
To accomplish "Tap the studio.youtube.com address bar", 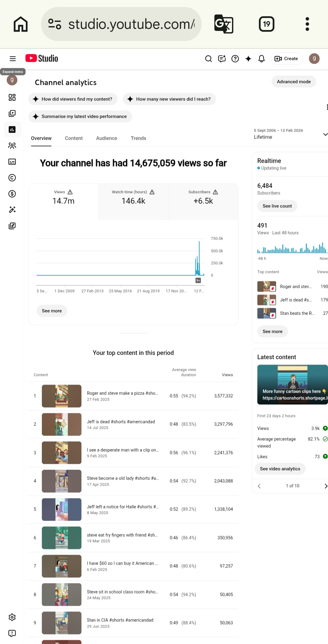I will point(121,24).
